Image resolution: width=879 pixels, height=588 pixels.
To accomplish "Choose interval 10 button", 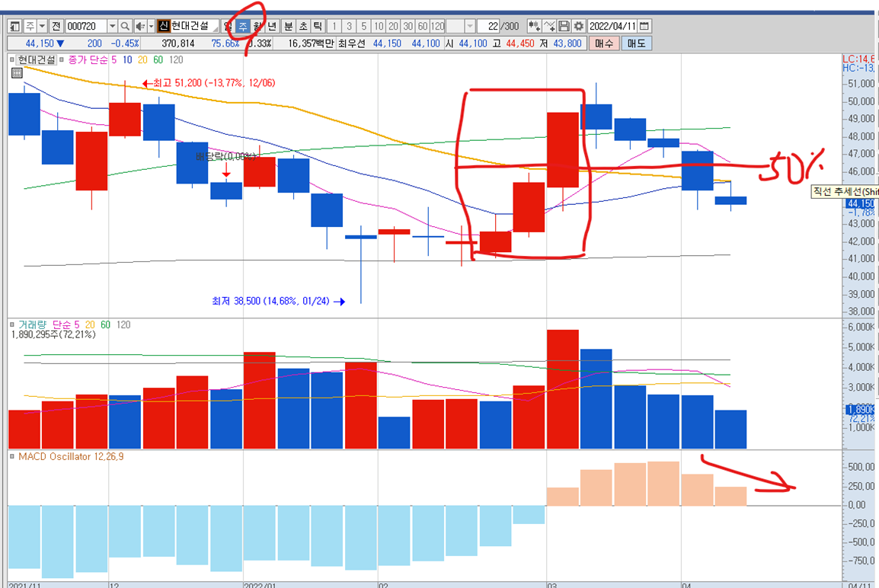I will [x=379, y=27].
